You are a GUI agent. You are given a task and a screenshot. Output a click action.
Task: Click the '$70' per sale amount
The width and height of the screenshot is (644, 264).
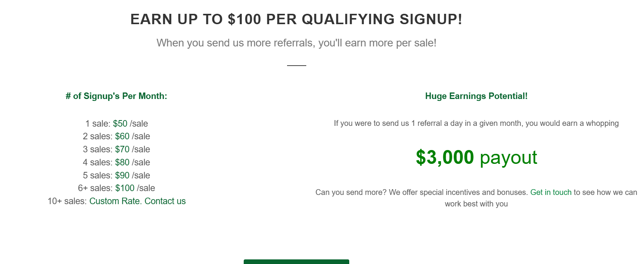(x=122, y=149)
